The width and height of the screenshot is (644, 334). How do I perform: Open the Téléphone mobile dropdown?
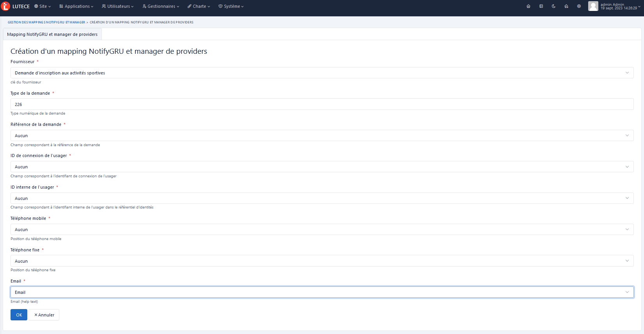[x=322, y=230]
